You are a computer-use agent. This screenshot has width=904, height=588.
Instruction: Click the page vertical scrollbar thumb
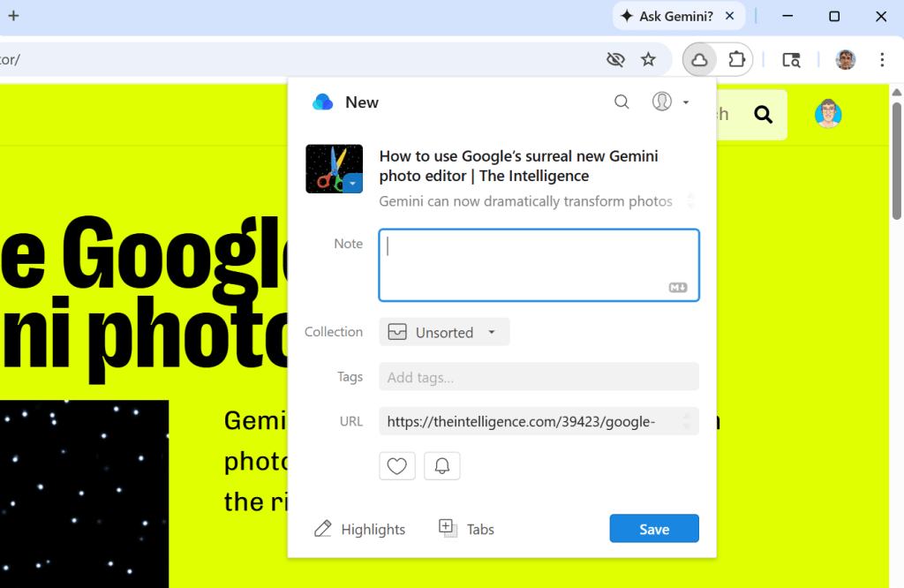(897, 161)
